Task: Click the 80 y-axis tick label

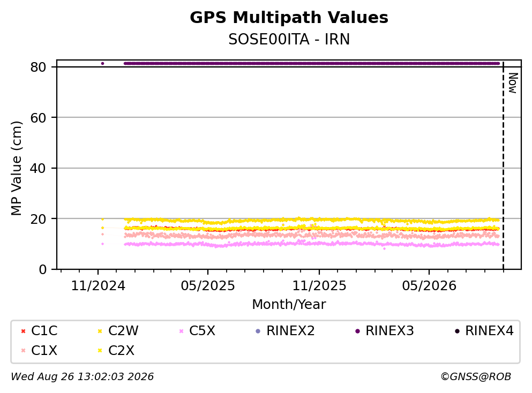Action: [x=38, y=67]
